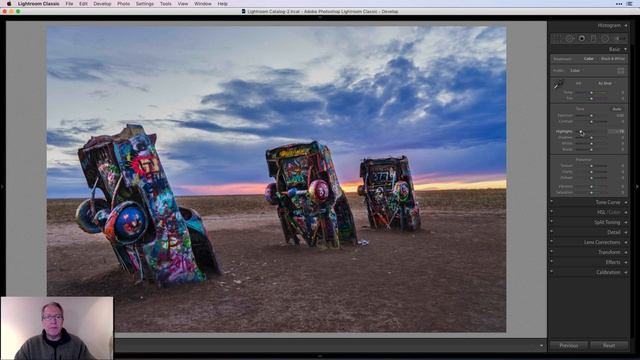Screen dimensions: 640x360
Task: Select the Radial Filter tool
Action: coord(605,38)
